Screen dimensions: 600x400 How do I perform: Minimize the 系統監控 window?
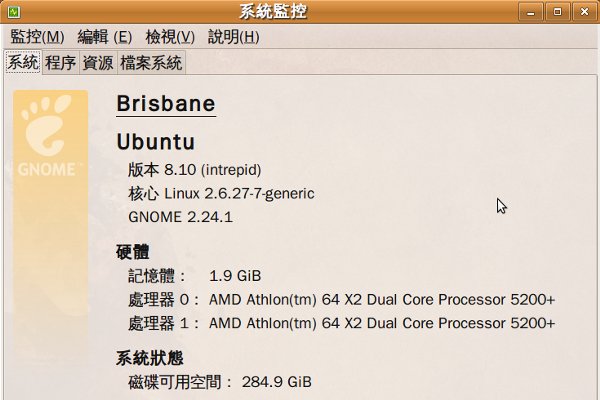pyautogui.click(x=530, y=12)
